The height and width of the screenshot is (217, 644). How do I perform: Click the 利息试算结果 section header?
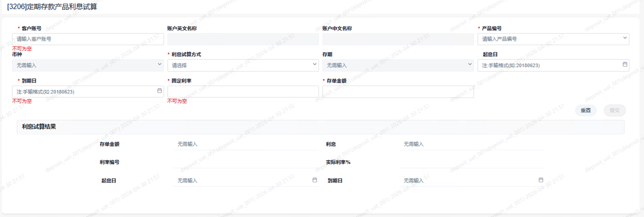point(320,127)
